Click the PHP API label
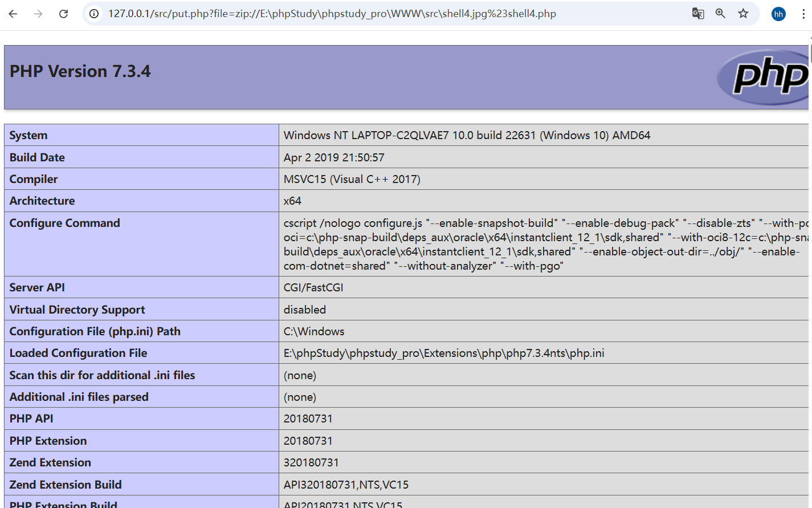 31,418
